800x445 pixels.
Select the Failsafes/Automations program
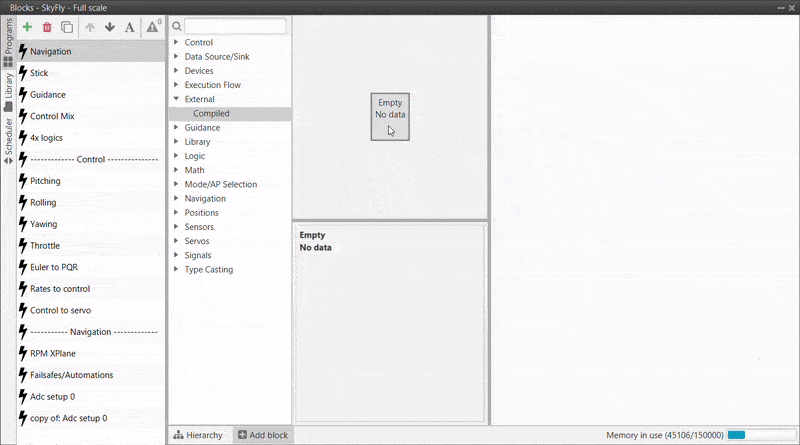tap(71, 375)
